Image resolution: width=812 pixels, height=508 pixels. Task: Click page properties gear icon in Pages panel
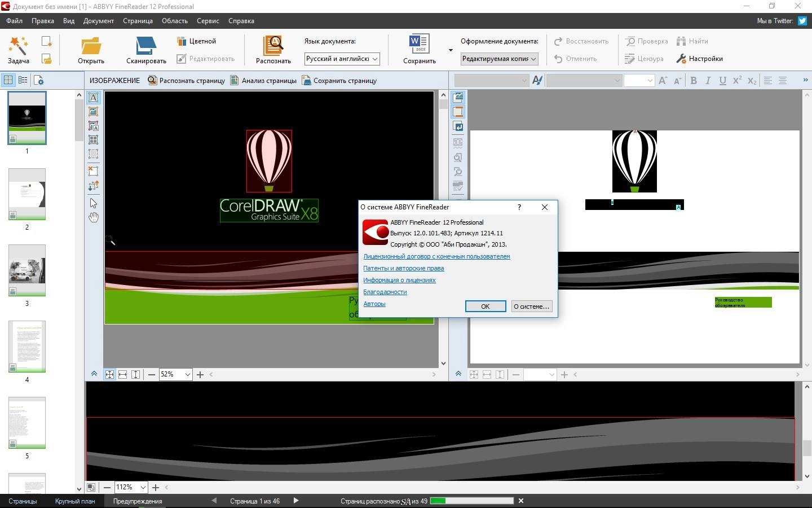(38, 80)
